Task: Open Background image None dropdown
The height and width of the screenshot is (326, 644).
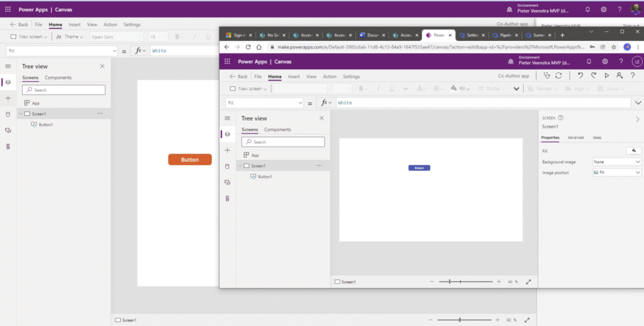Action: click(x=616, y=162)
